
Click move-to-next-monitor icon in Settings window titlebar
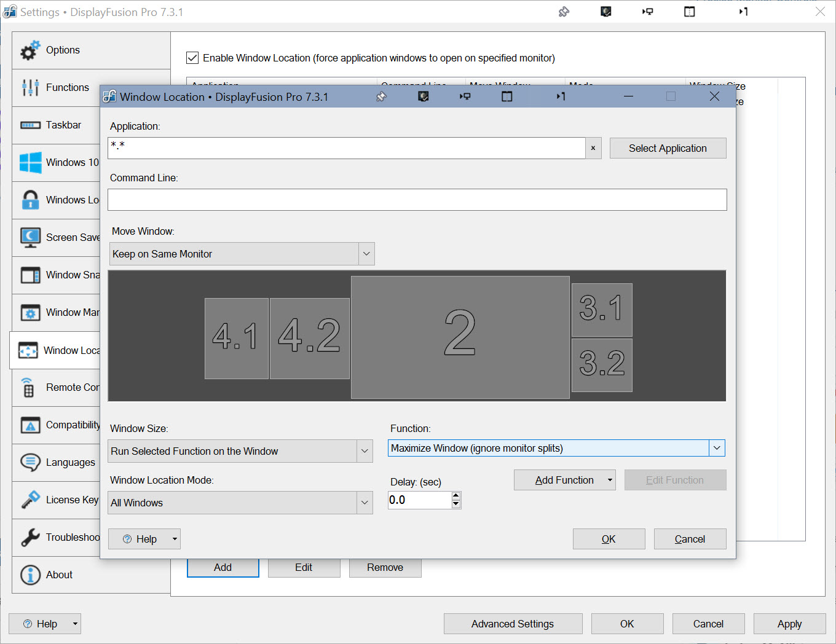(x=647, y=12)
